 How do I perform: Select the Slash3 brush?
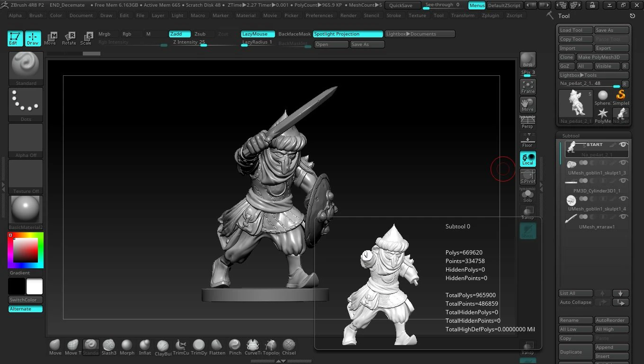[109, 347]
